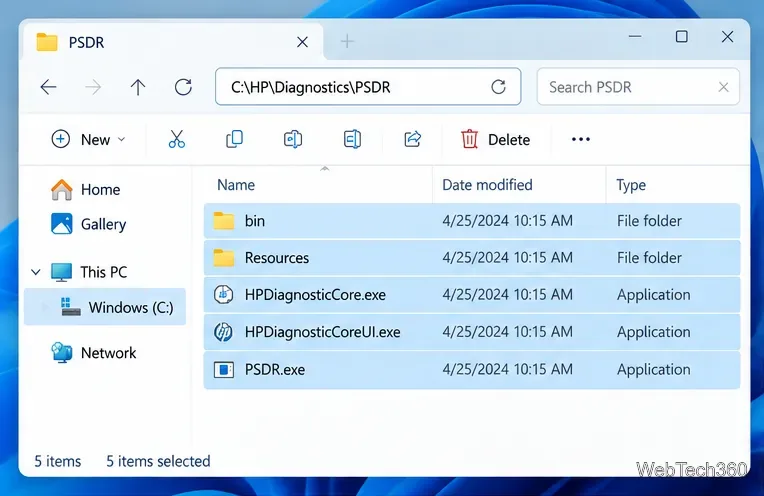This screenshot has height=496, width=764.
Task: Select the Resources folder
Action: (x=472, y=258)
